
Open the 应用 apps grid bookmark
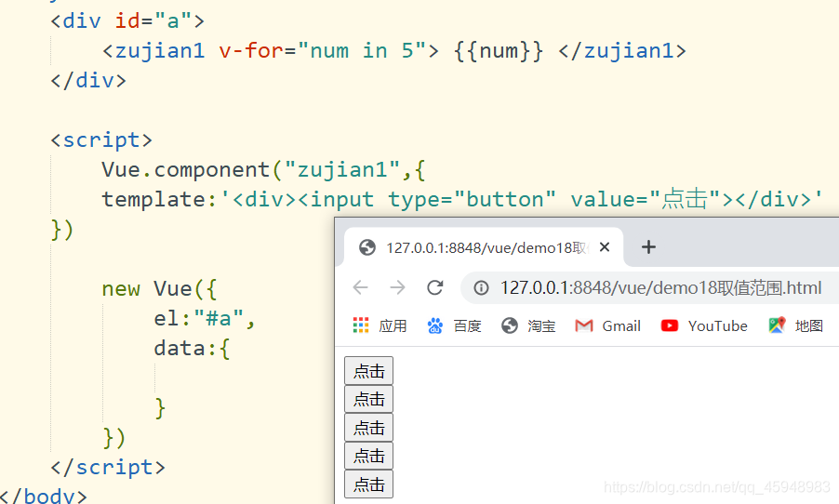[x=380, y=325]
